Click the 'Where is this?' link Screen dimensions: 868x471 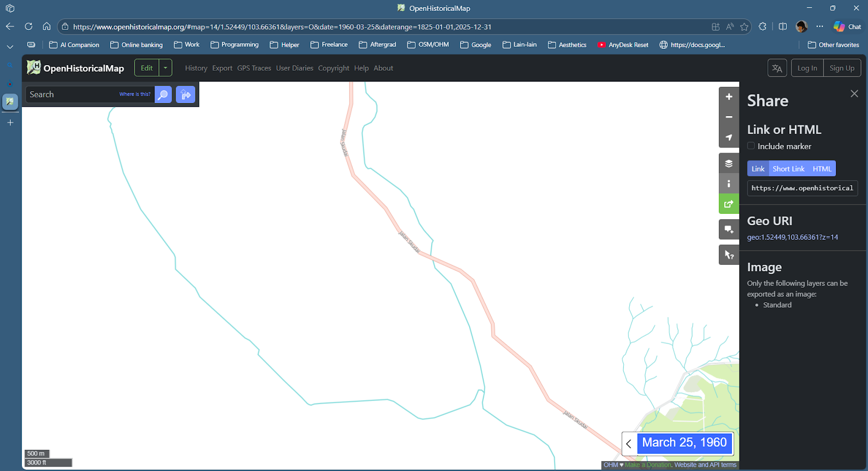[x=135, y=94]
